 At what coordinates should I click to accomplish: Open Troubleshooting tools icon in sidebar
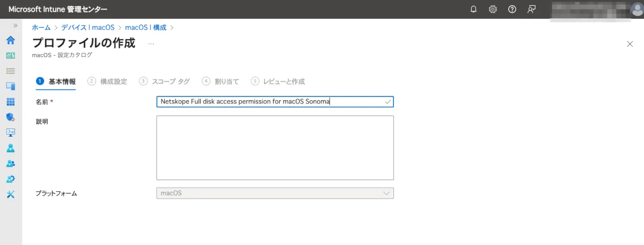[11, 194]
